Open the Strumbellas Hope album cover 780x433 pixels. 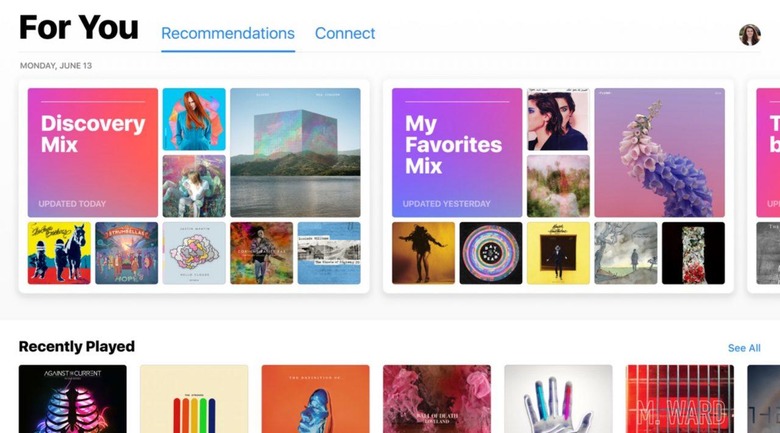point(127,253)
